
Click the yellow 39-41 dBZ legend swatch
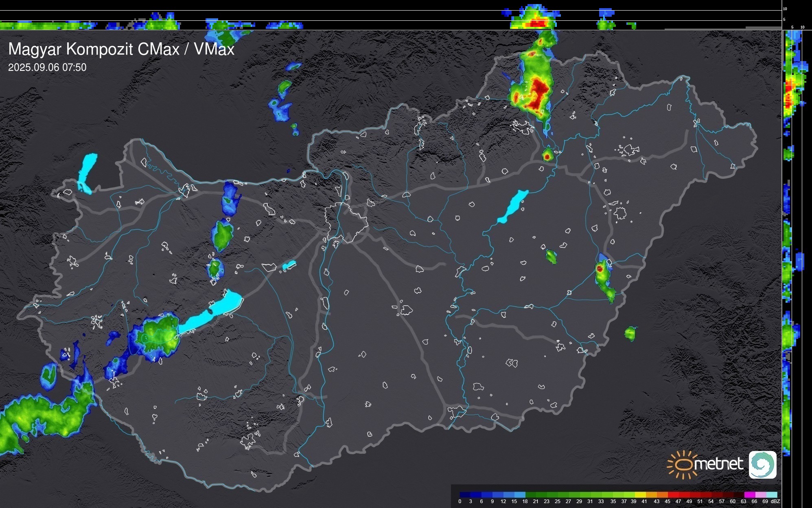coord(640,495)
